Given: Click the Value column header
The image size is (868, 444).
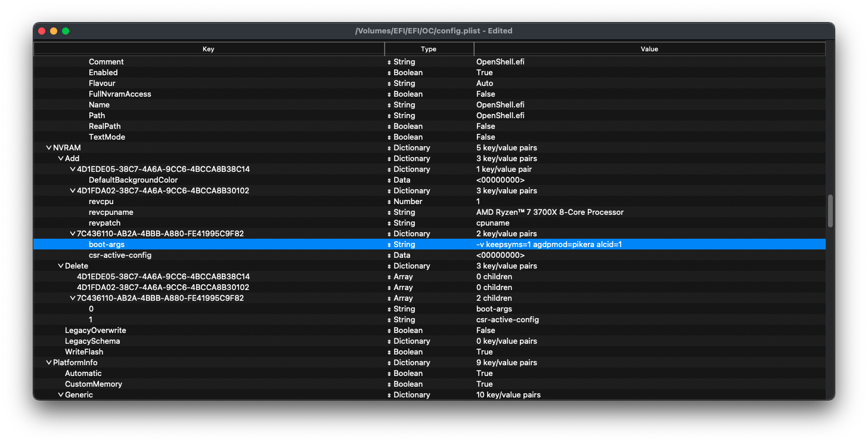Looking at the screenshot, I should pos(649,49).
